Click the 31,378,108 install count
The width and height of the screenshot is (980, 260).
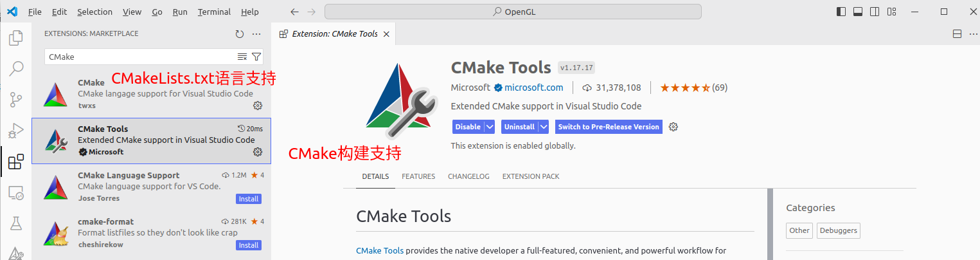(x=612, y=88)
